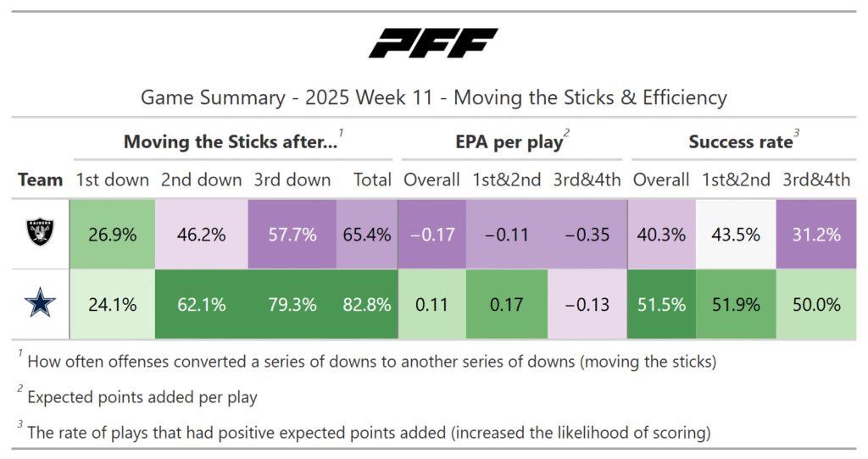
Task: Click the Raiders −0.17 EPA cell
Action: click(432, 235)
